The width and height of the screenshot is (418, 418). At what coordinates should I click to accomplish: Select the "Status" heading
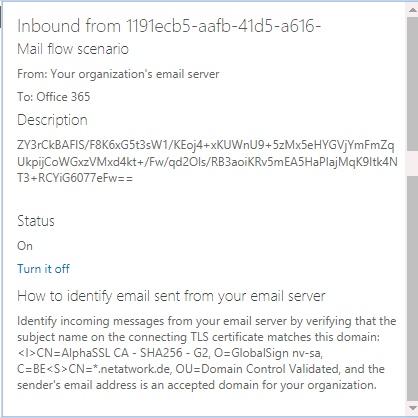point(36,221)
